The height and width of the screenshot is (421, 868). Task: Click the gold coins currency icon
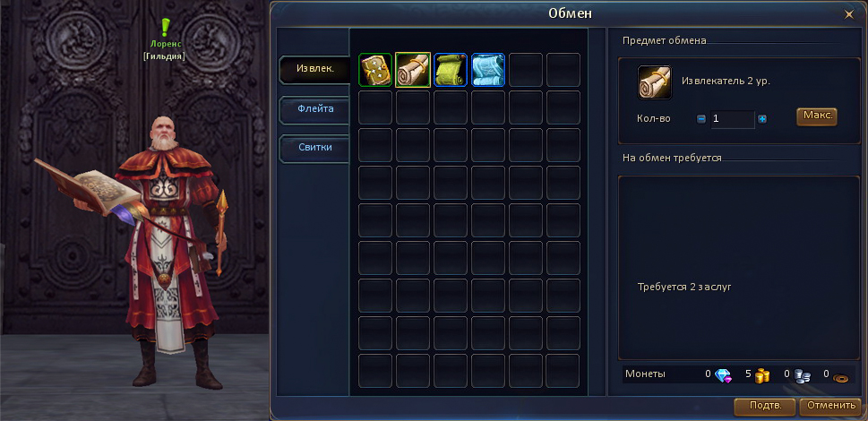tap(762, 375)
